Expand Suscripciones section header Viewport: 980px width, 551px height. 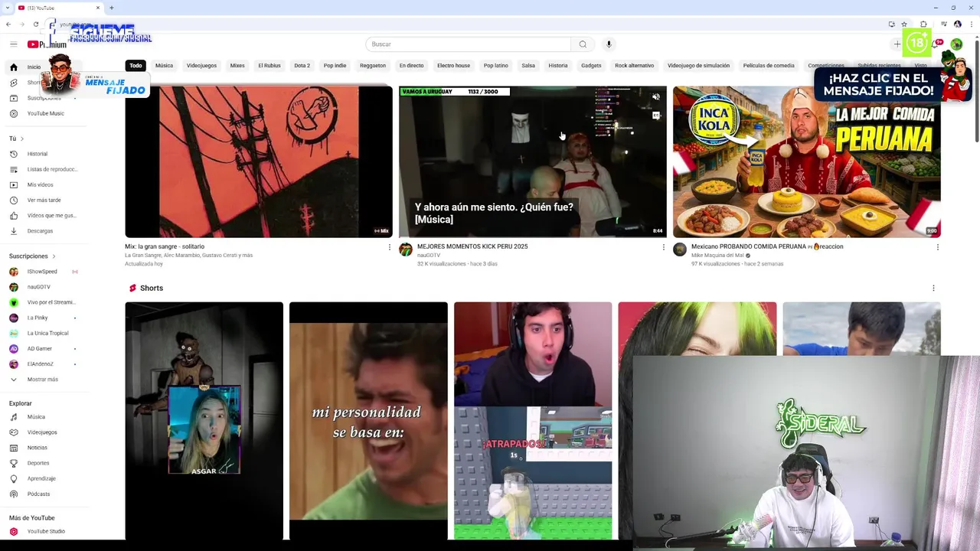(x=32, y=256)
